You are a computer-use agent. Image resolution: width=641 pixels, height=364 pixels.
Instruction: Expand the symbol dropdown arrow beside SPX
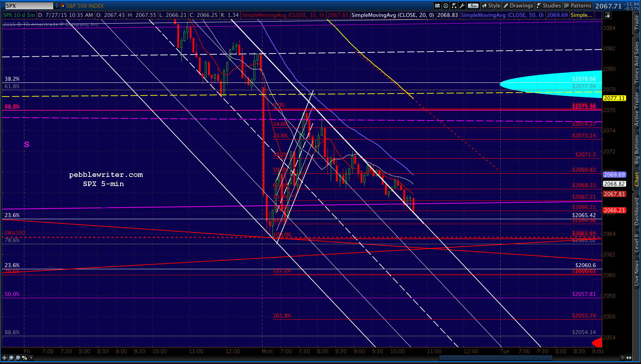(56, 6)
